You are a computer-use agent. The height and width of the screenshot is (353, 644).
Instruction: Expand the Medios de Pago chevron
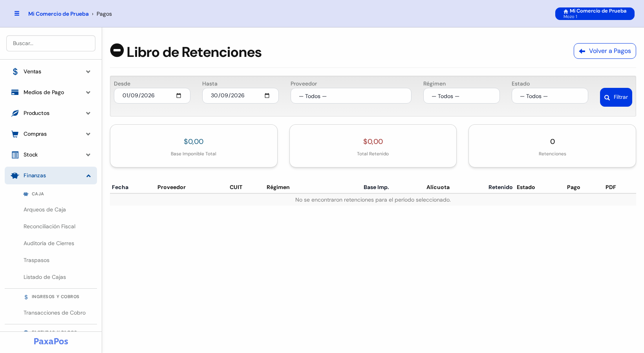88,93
